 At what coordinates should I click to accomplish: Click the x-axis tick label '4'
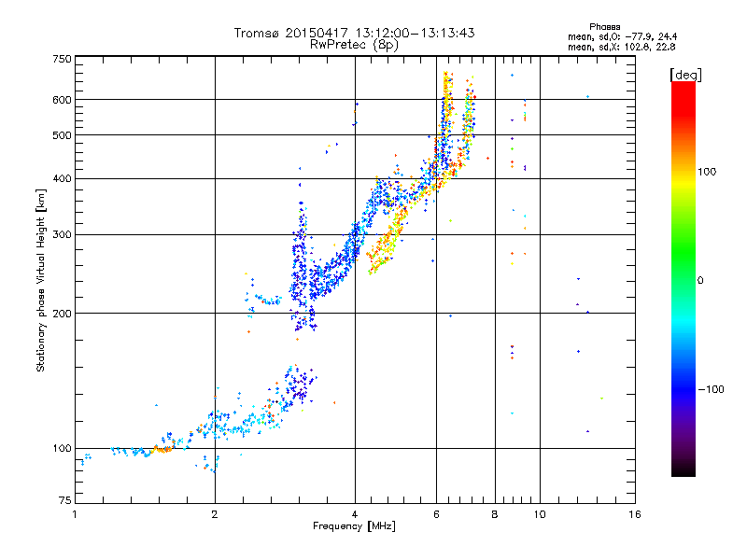pos(355,514)
